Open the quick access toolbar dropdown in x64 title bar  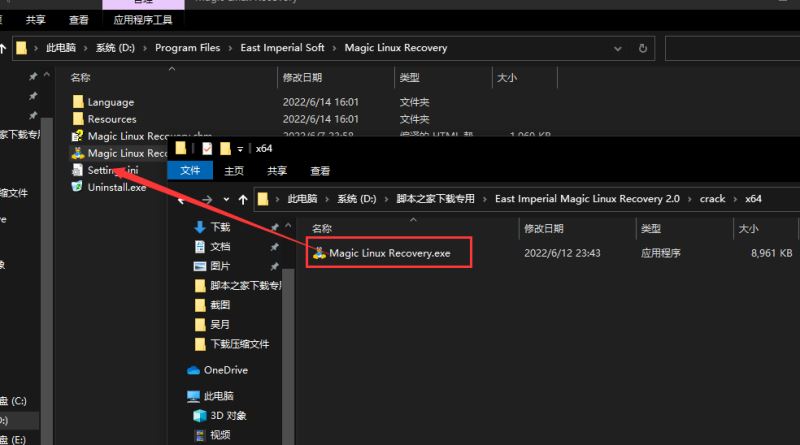(x=240, y=149)
